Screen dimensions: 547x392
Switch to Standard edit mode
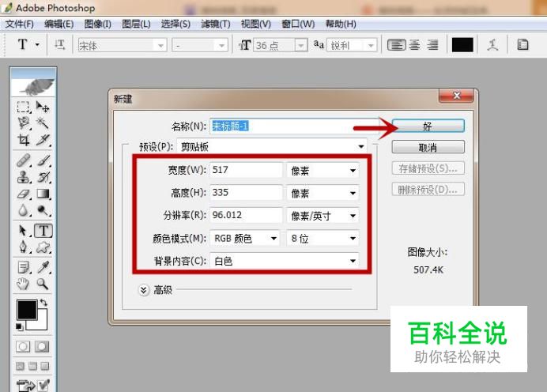(x=23, y=347)
